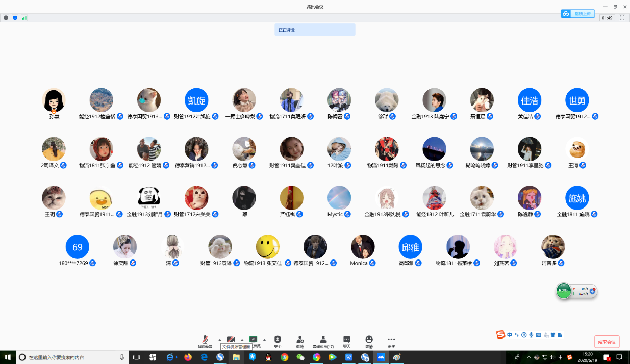Expand the audio options arrow beside microphone
630x364 pixels.
[220, 340]
